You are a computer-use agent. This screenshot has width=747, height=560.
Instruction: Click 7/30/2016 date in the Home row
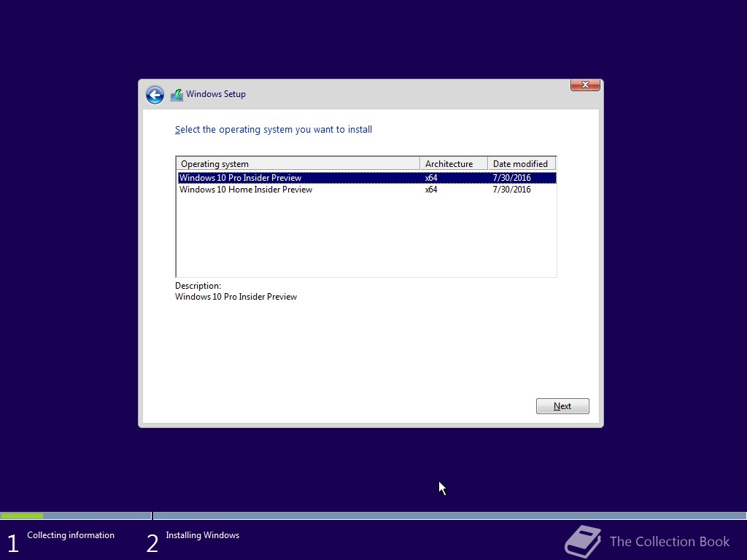tap(511, 190)
